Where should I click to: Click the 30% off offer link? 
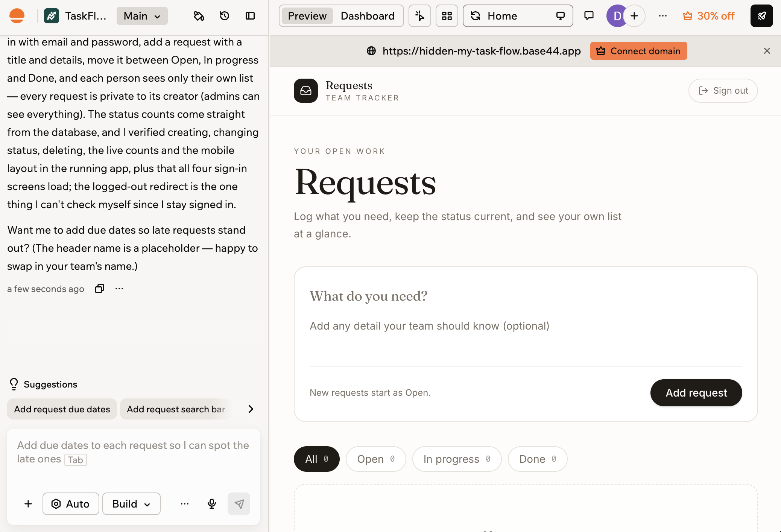[709, 16]
